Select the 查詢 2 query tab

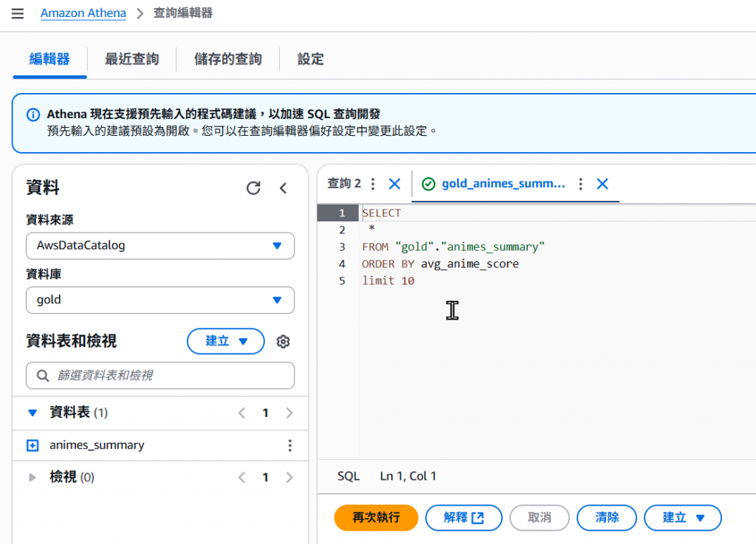click(344, 184)
